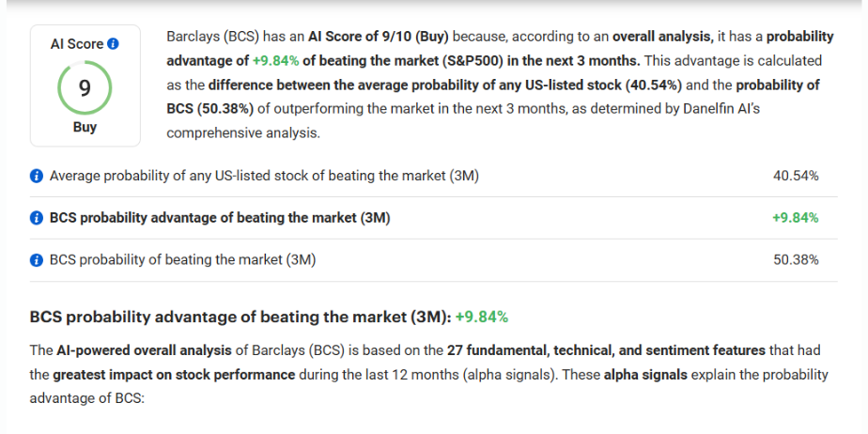Select the 40.54% value in the first row
The image size is (868, 434).
[796, 176]
